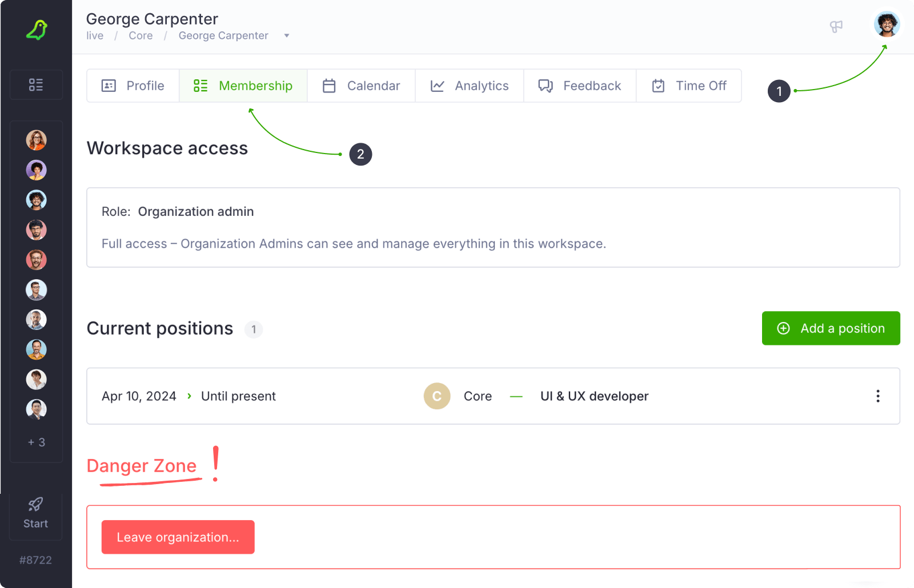Screen dimensions: 914x588
Task: Navigate to the Core breadcrumb link
Action: click(141, 35)
